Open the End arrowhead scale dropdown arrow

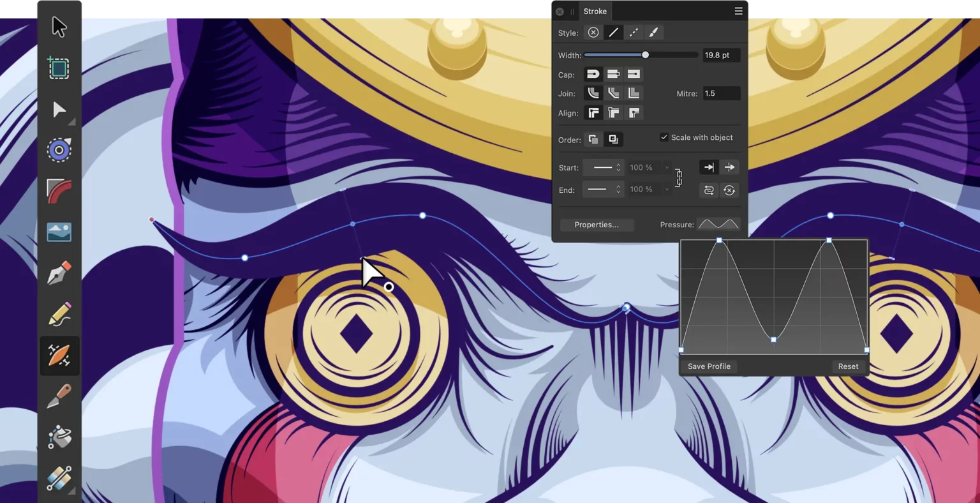click(667, 190)
